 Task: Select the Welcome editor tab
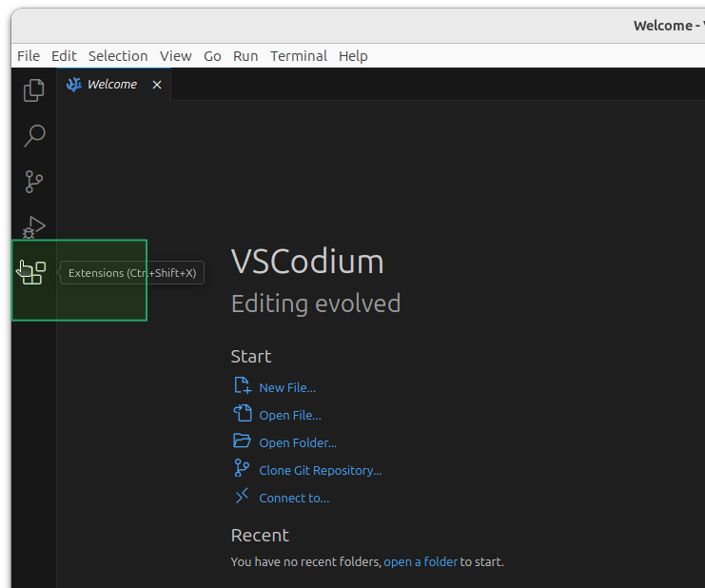pos(114,84)
